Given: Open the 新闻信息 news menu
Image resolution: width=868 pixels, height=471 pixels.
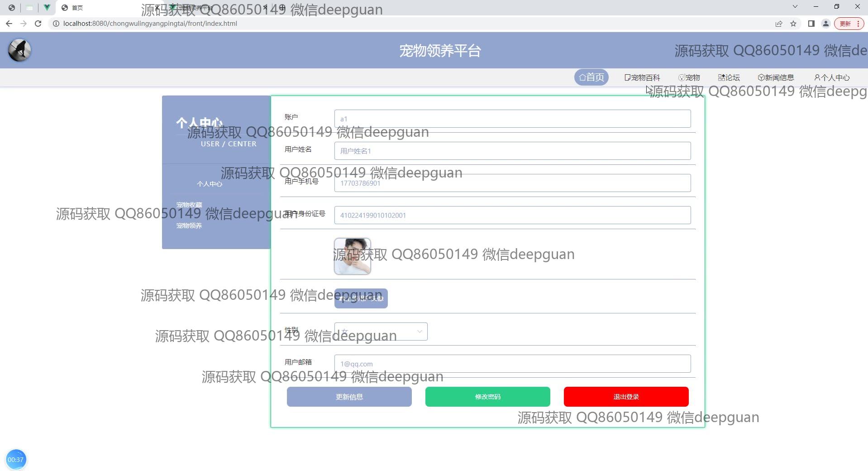Looking at the screenshot, I should pyautogui.click(x=776, y=77).
